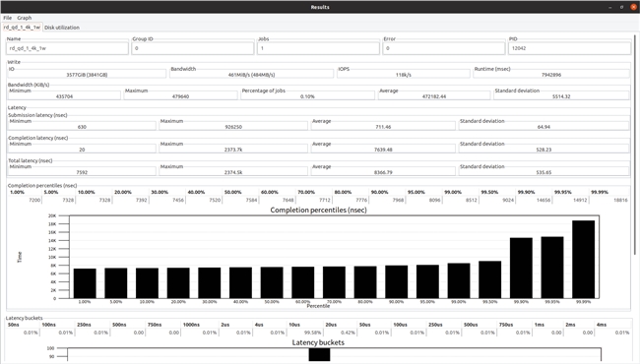Click the 1.00% percentile value 7200
Viewport: 640px width, 364px height.
(34, 200)
